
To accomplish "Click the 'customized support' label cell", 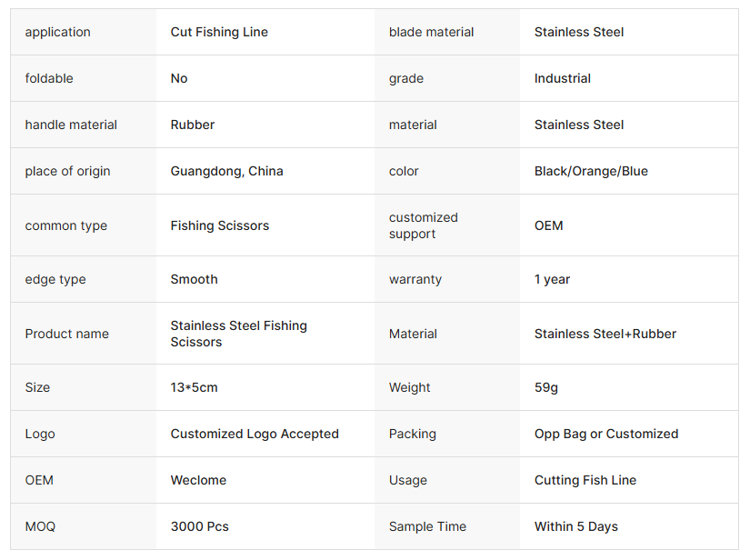I will pos(423,225).
